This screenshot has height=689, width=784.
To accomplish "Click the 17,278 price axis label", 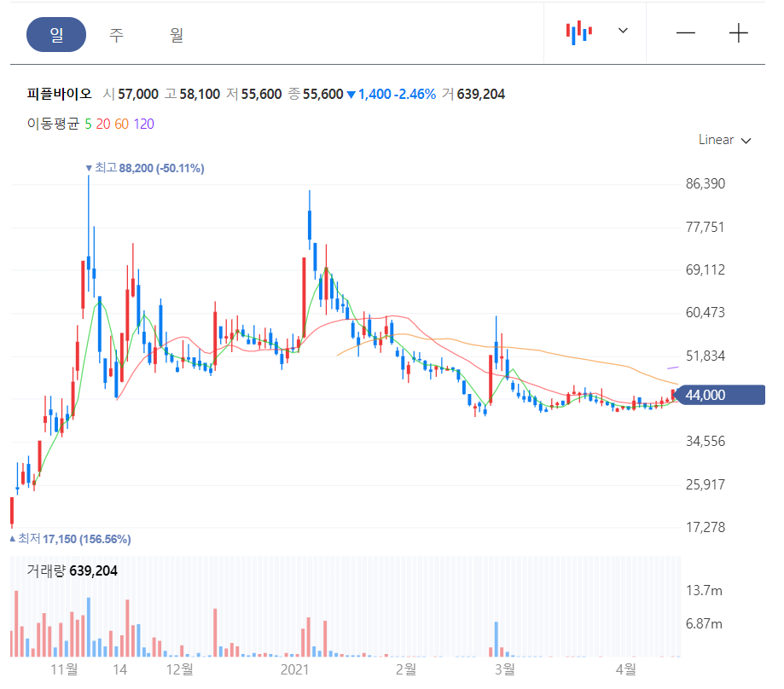I will coord(705,527).
